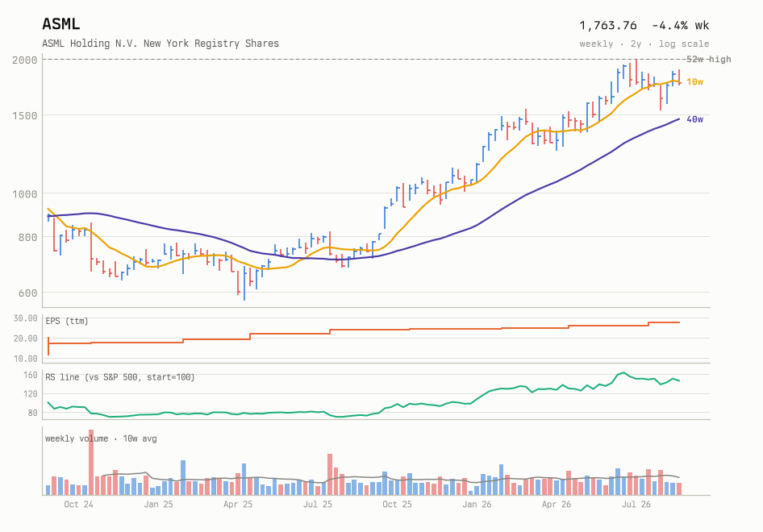Click the 30.00 EPS axis label
This screenshot has width=763, height=532.
point(25,318)
